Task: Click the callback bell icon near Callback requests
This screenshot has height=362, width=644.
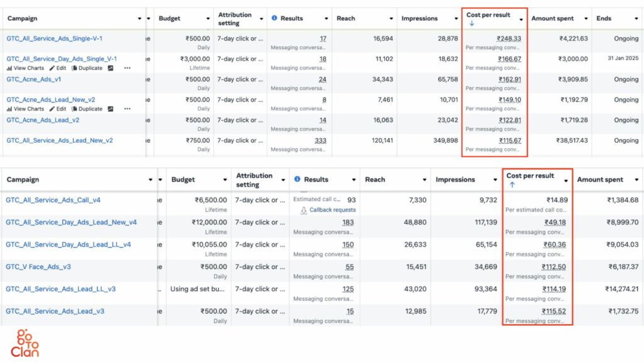Action: click(x=304, y=209)
